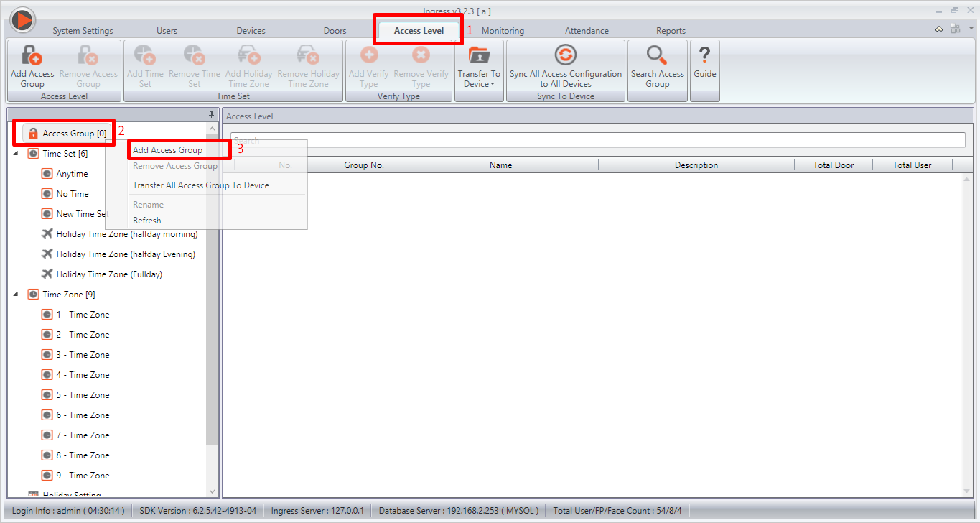Click the orange Ingress application logo button

point(22,20)
